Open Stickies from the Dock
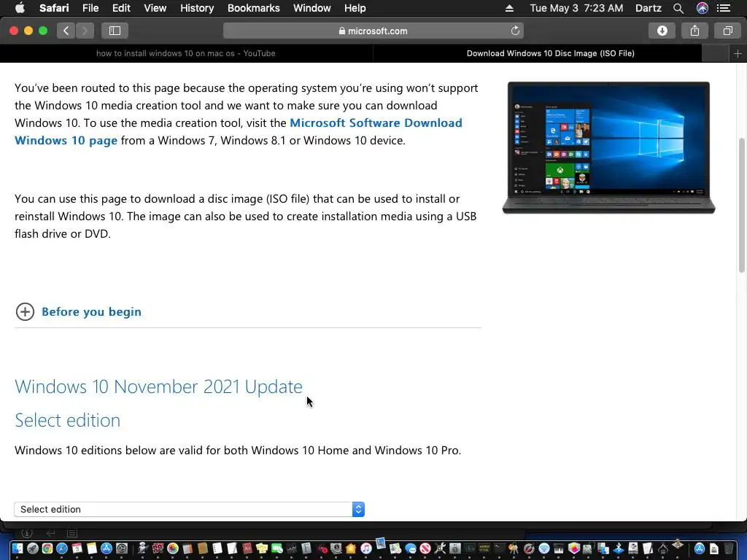The image size is (747, 560). click(262, 548)
